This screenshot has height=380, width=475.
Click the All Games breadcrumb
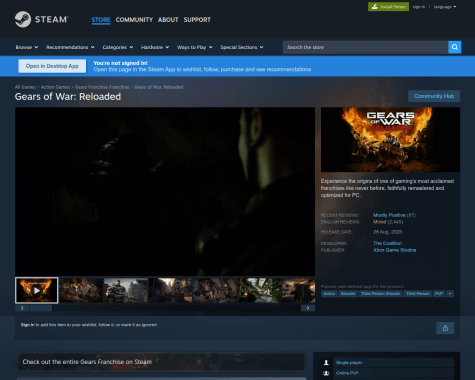tap(25, 87)
